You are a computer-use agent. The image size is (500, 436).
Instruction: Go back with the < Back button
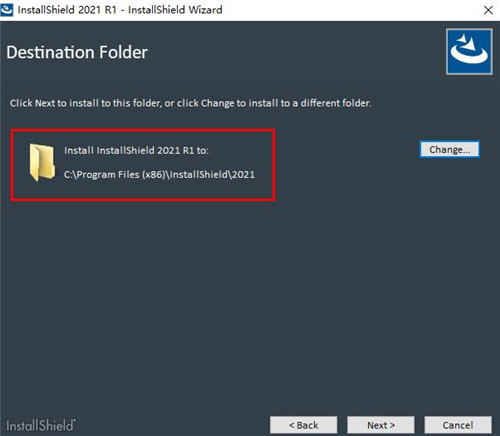303,425
